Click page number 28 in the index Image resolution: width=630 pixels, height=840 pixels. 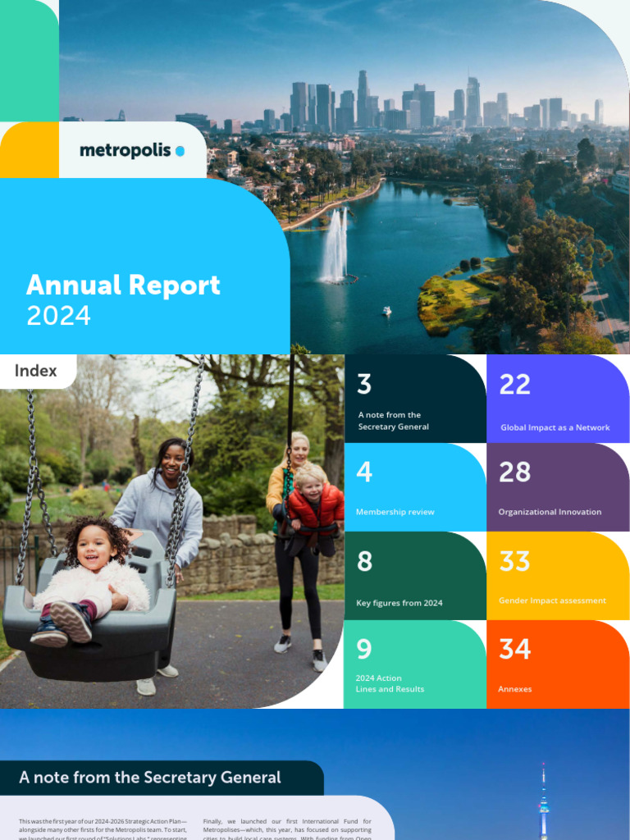pyautogui.click(x=515, y=472)
